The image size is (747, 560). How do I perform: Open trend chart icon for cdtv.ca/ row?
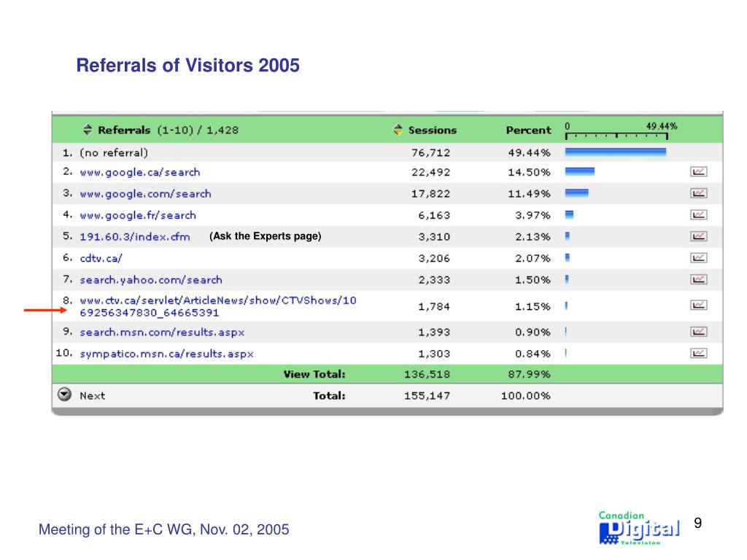click(698, 257)
